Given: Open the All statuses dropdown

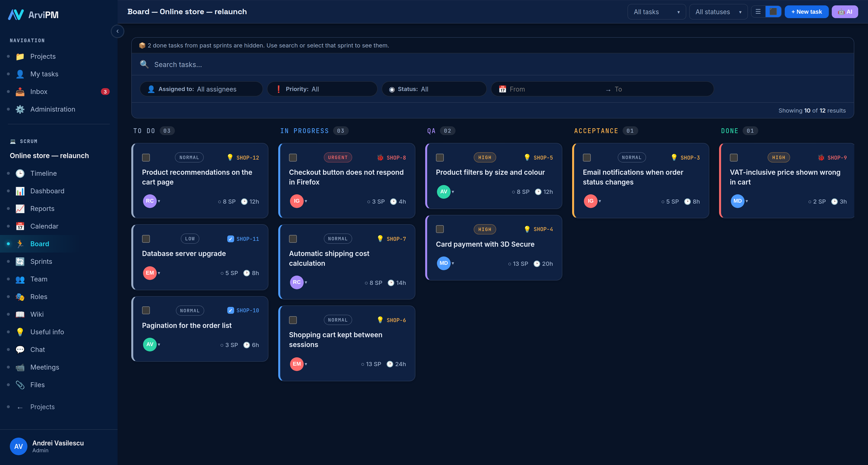Looking at the screenshot, I should [x=718, y=12].
